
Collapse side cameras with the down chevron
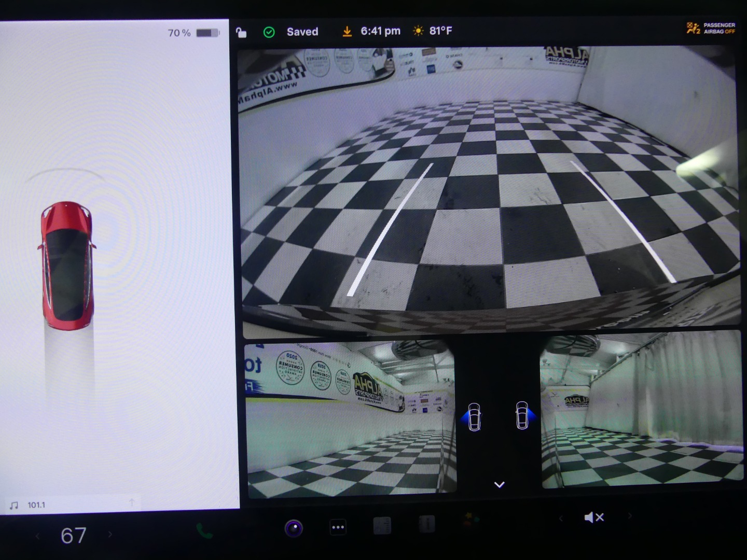click(499, 485)
